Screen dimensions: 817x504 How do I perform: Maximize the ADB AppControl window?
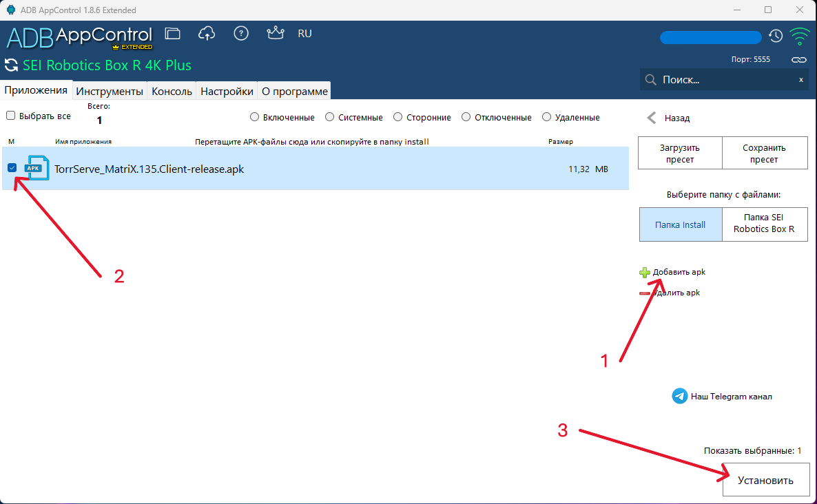(x=768, y=10)
